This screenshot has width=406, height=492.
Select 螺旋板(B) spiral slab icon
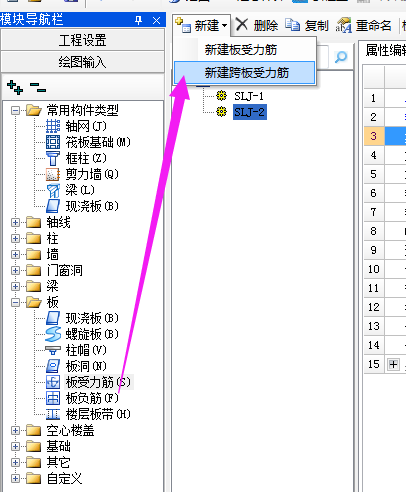(53, 334)
